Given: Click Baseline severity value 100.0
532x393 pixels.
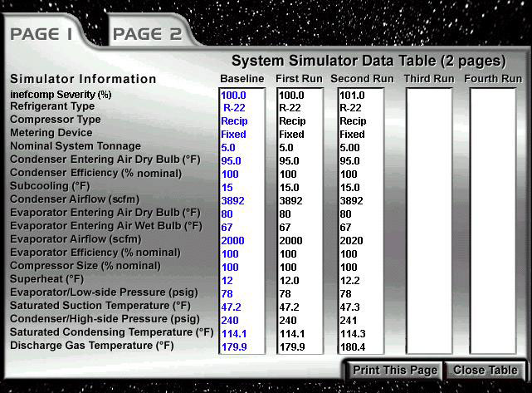Looking at the screenshot, I should point(233,96).
